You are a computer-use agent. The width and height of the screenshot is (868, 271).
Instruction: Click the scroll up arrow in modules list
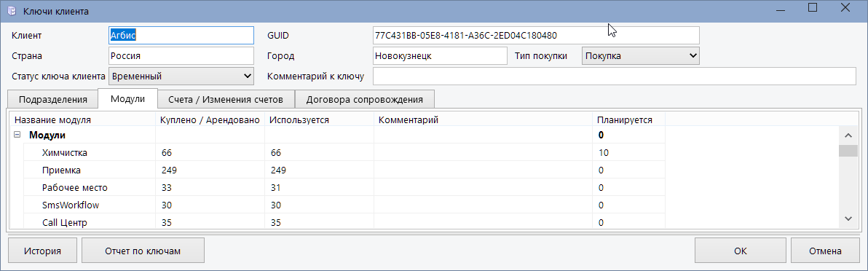click(x=848, y=135)
